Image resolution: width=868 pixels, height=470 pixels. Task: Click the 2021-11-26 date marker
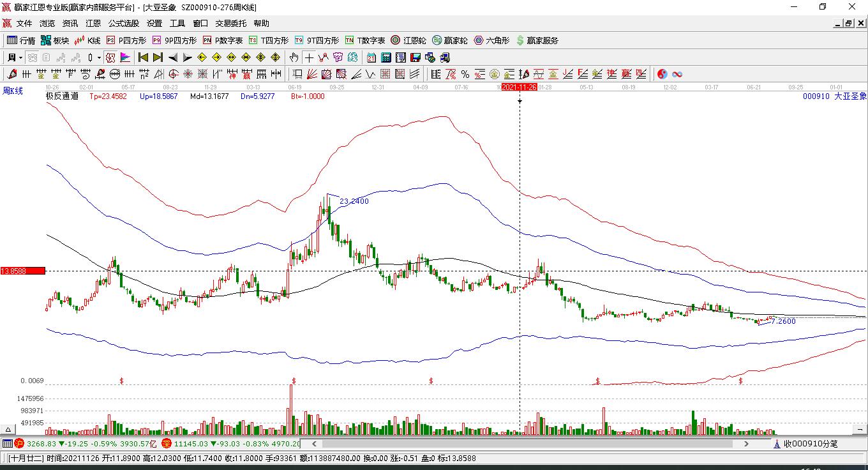click(519, 86)
